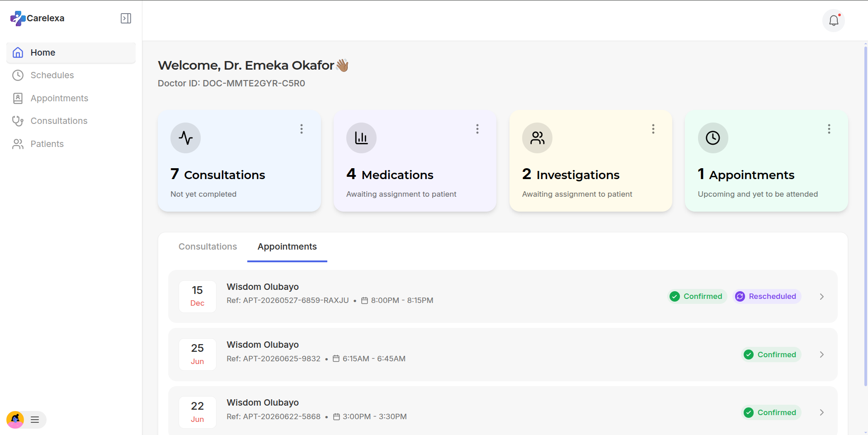Click Confirmed label on the 22 Jun appointment

777,412
